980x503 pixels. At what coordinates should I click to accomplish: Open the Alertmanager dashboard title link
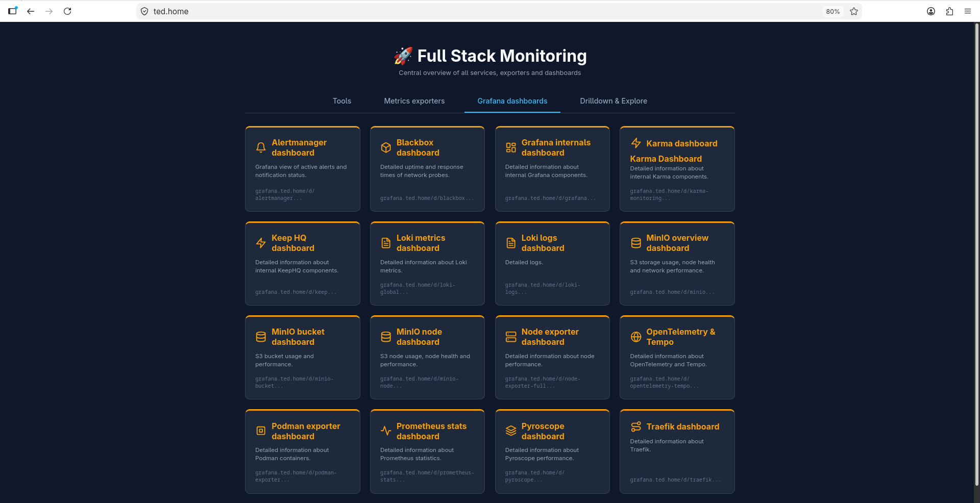(x=299, y=147)
